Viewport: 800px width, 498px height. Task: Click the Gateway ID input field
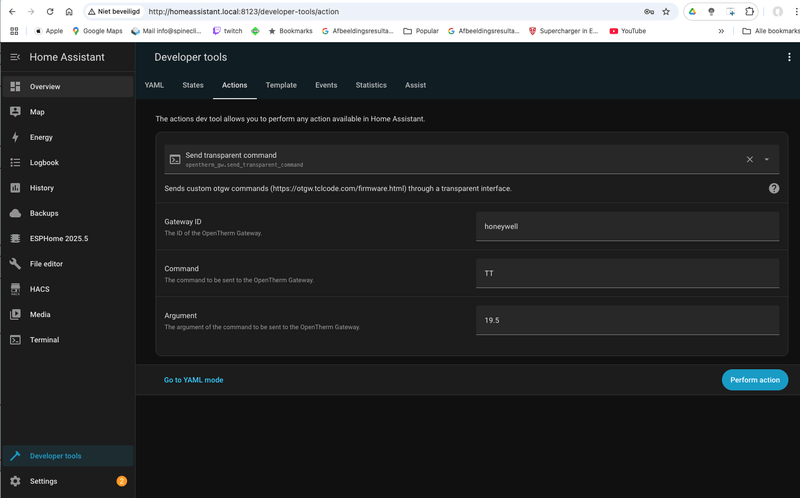tap(627, 226)
